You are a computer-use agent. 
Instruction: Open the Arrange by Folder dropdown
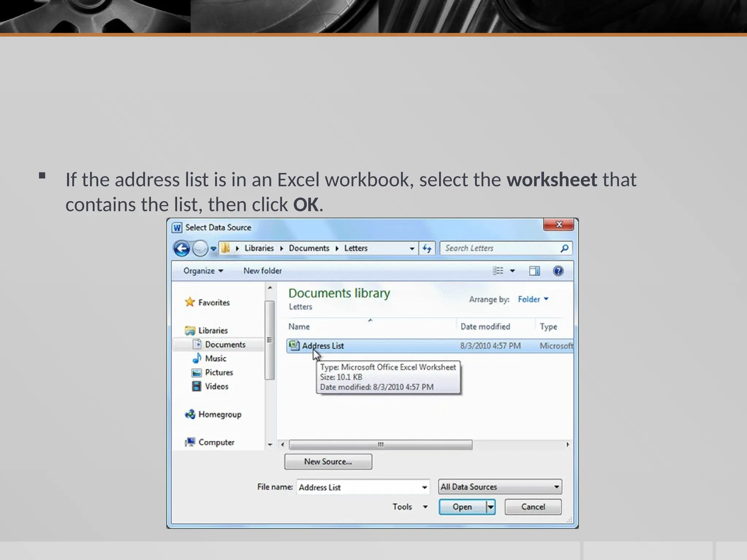click(533, 299)
